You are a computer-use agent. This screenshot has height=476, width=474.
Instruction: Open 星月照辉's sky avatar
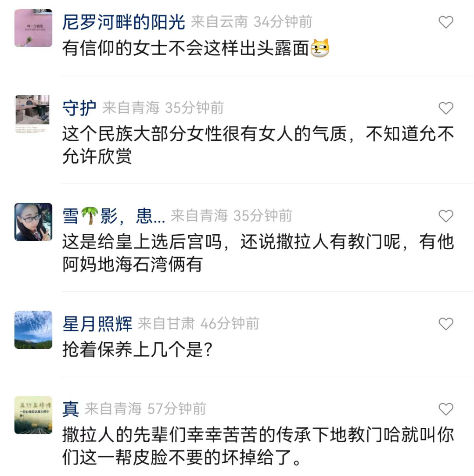pos(33,329)
